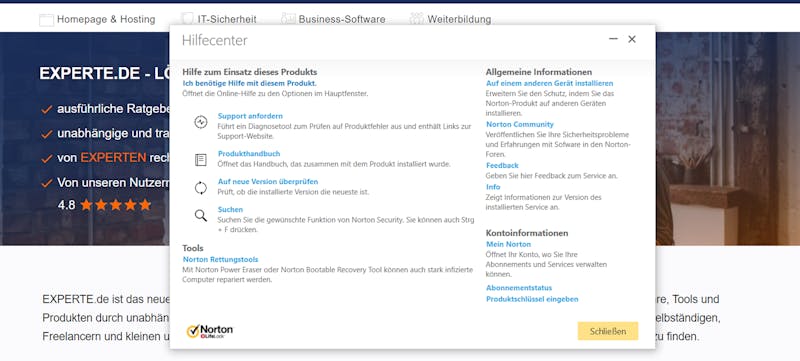Click the Hilfecenter window title
The width and height of the screenshot is (800, 361).
(x=215, y=40)
